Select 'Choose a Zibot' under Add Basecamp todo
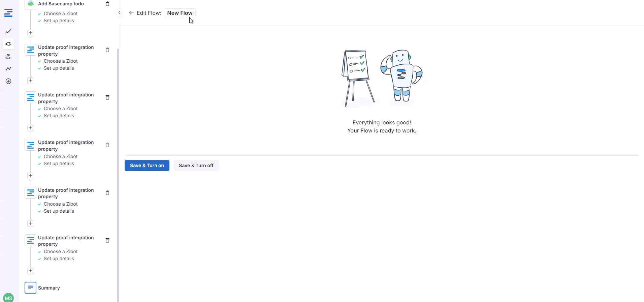 click(61, 13)
